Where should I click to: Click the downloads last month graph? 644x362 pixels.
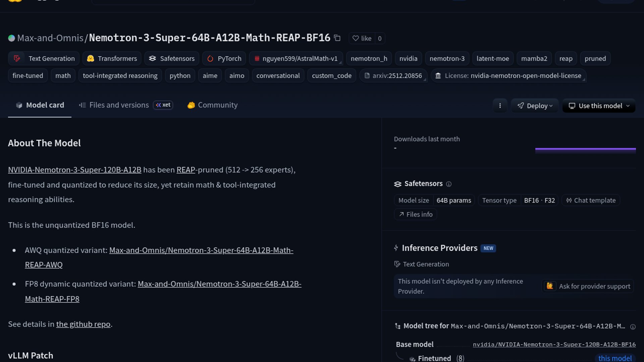coord(585,150)
